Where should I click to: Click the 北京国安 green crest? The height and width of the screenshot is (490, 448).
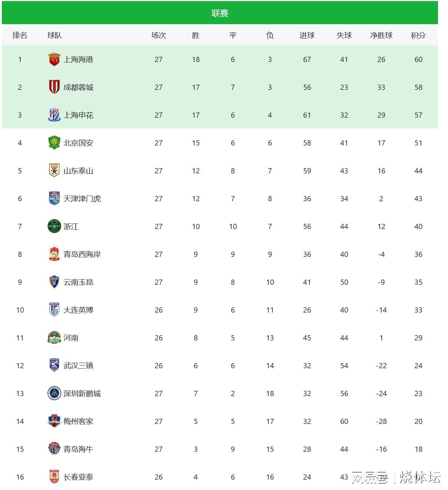(54, 143)
